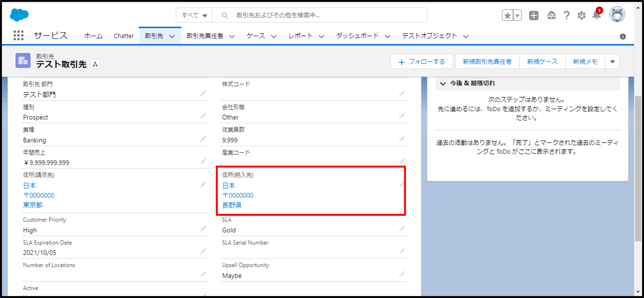Click the Help question mark icon
This screenshot has height=298, width=644.
pyautogui.click(x=567, y=16)
